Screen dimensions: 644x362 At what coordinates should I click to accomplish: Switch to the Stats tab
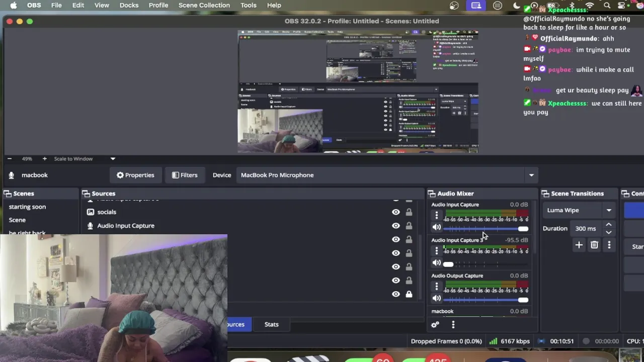coord(271,324)
